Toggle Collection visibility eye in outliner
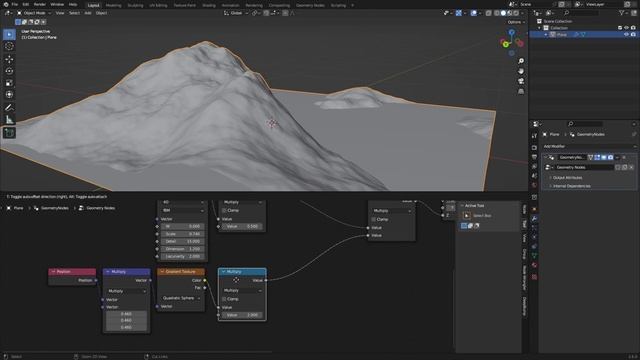 pyautogui.click(x=626, y=28)
